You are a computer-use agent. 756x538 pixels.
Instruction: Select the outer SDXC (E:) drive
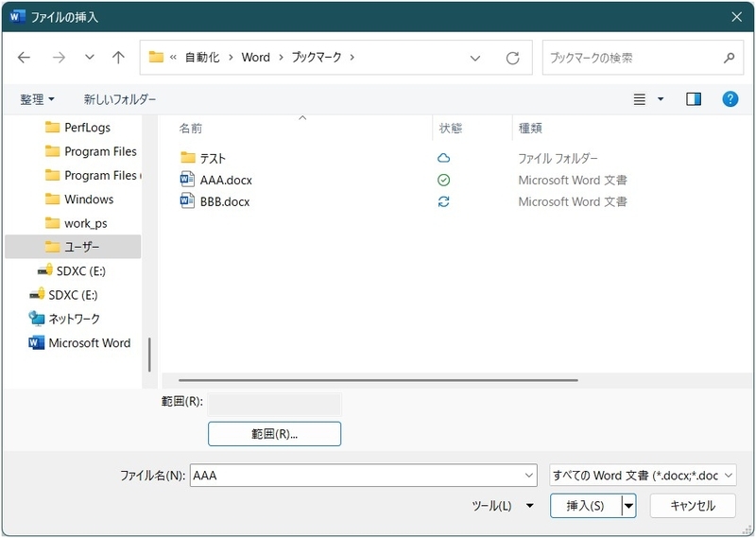coord(63,295)
